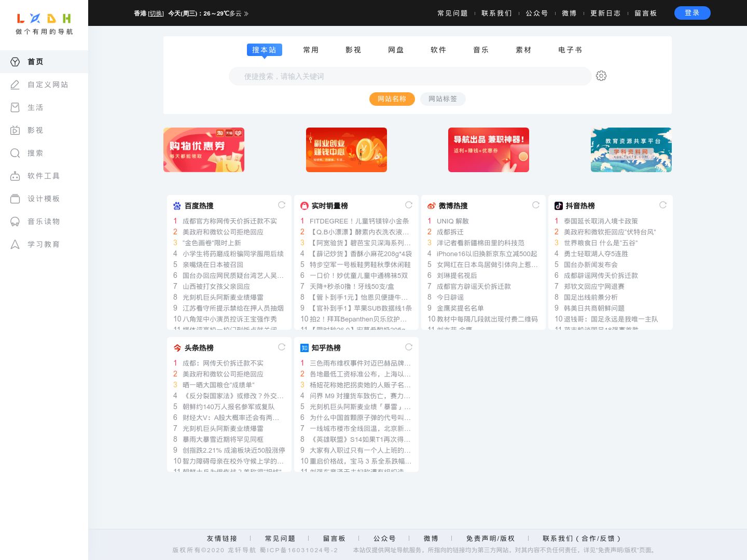Image resolution: width=747 pixels, height=560 pixels.
Task: Switch to the 音乐 search tab
Action: pyautogui.click(x=481, y=50)
